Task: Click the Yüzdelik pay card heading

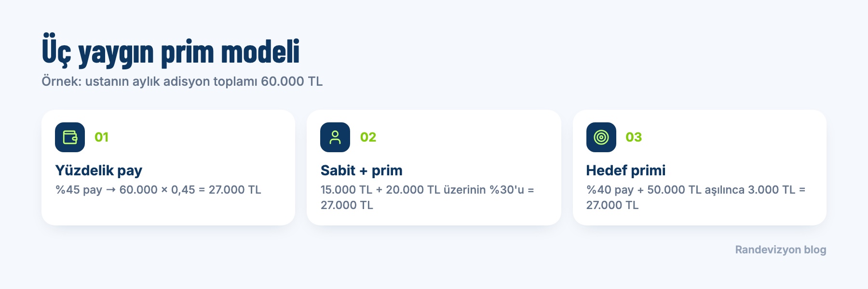Action: pyautogui.click(x=99, y=171)
